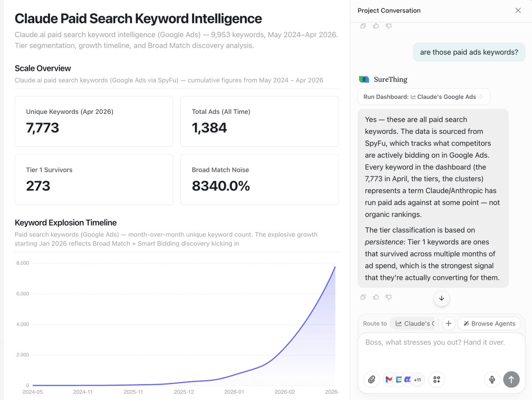Click the Keyword Explosion Timeline heading
Viewport: 532px width, 400px height.
[66, 223]
